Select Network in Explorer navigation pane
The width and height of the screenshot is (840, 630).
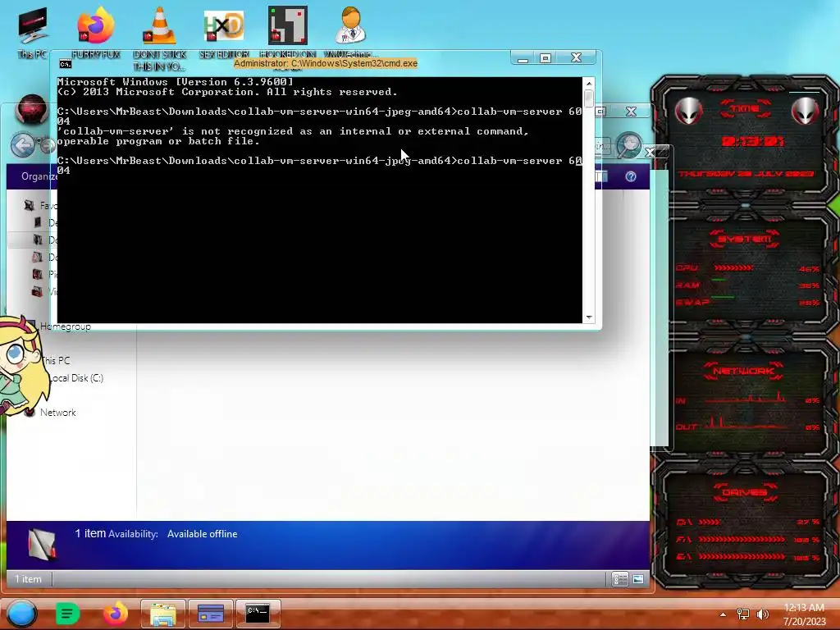(x=58, y=413)
